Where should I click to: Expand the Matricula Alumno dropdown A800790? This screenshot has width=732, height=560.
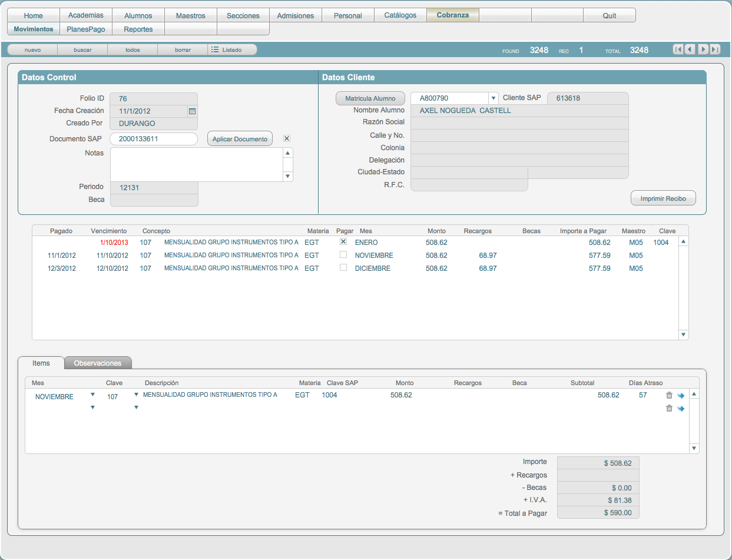point(493,98)
